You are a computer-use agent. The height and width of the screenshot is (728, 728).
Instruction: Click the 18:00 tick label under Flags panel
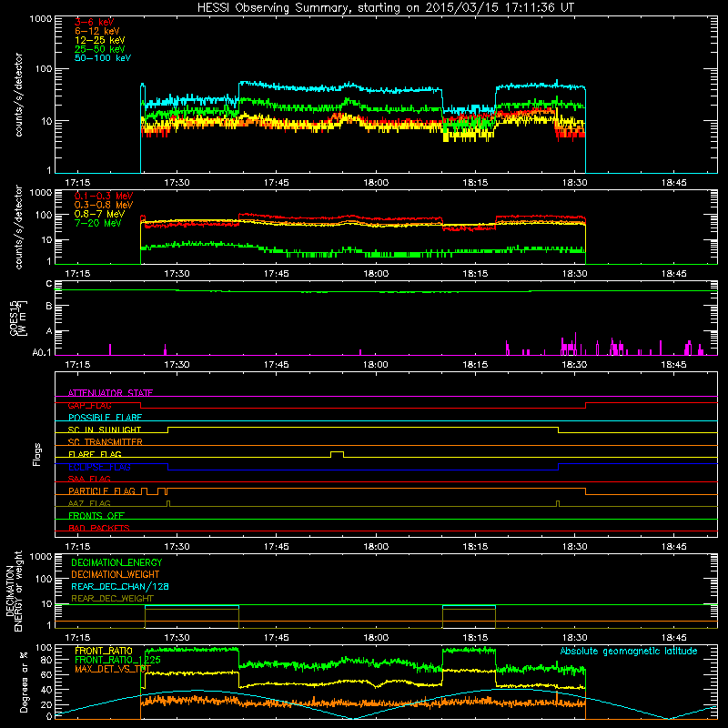(376, 547)
